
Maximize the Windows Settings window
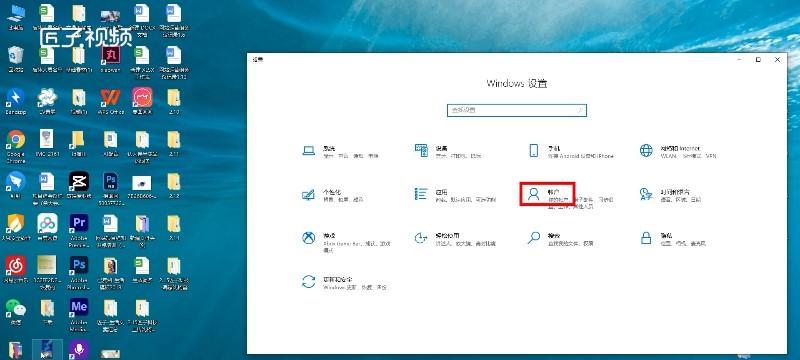coord(758,60)
